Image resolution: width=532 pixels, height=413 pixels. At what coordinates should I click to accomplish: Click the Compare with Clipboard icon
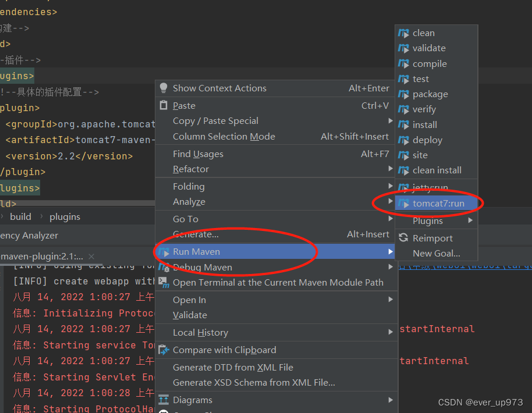164,350
